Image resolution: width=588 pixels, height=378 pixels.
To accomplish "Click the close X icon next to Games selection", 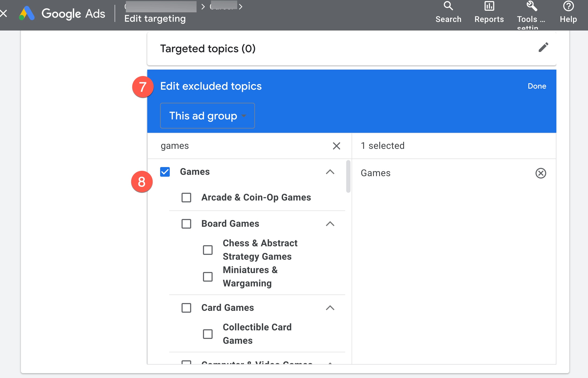I will [x=541, y=173].
